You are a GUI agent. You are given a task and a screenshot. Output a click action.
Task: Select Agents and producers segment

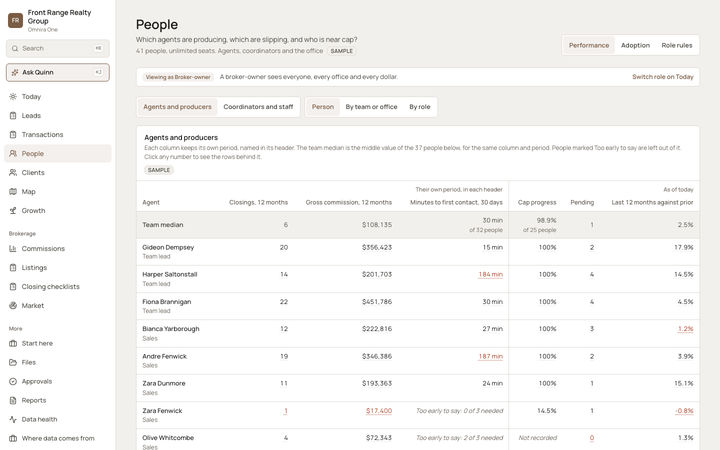click(x=177, y=107)
